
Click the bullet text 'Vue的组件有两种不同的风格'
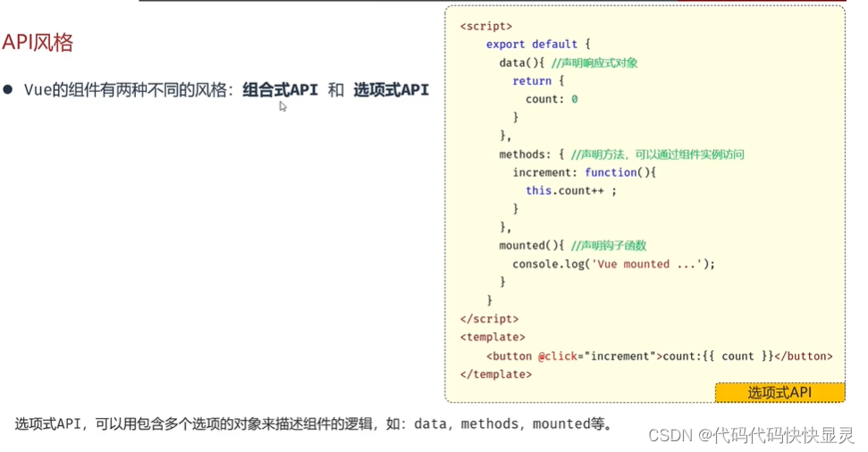click(x=129, y=89)
